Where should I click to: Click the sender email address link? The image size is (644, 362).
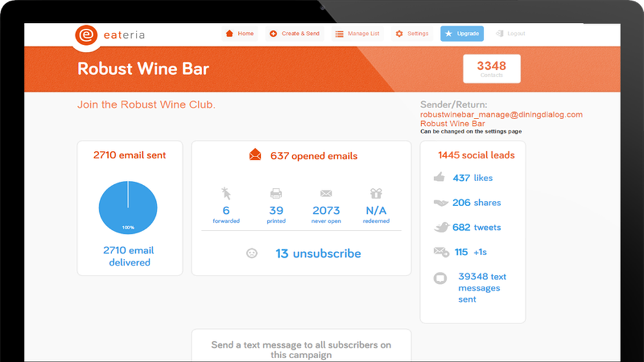tap(501, 115)
